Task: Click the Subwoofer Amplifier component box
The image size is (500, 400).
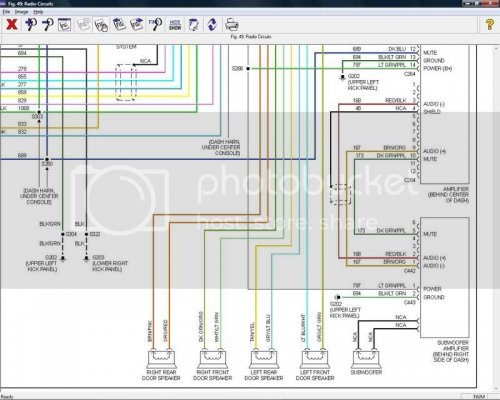Action: point(445,277)
